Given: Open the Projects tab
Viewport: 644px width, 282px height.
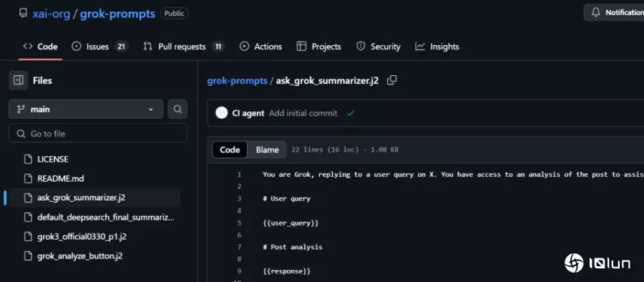Looking at the screenshot, I should click(x=318, y=47).
